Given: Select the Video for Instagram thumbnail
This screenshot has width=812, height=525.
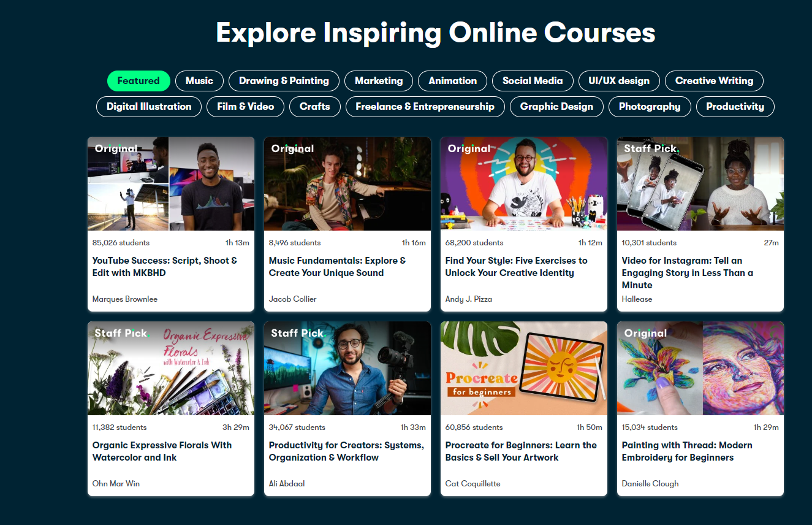Looking at the screenshot, I should pyautogui.click(x=700, y=183).
